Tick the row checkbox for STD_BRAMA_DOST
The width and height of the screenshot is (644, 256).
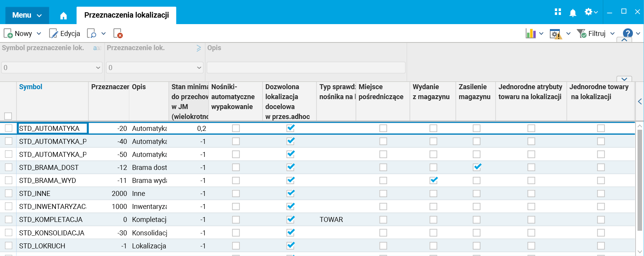pos(8,167)
